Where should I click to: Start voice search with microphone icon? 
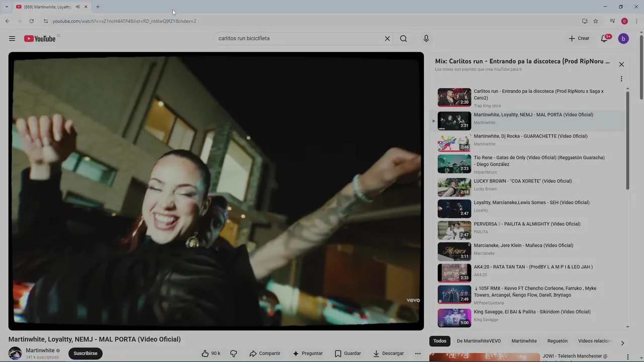click(426, 39)
